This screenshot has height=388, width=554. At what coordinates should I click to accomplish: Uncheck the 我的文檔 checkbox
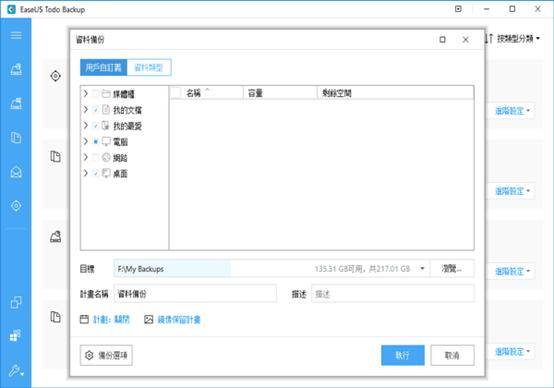(x=95, y=110)
